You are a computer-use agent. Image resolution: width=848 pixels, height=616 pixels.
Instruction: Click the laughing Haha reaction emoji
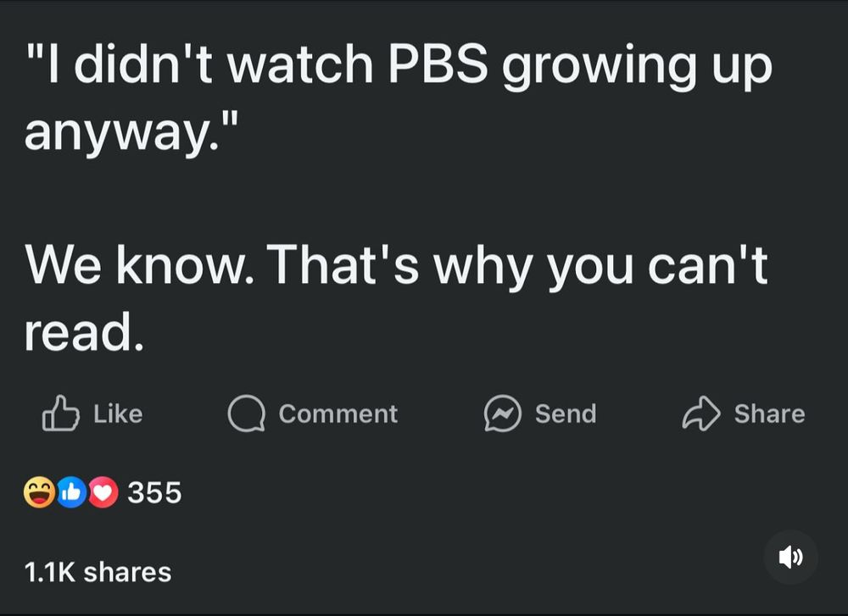pyautogui.click(x=39, y=492)
